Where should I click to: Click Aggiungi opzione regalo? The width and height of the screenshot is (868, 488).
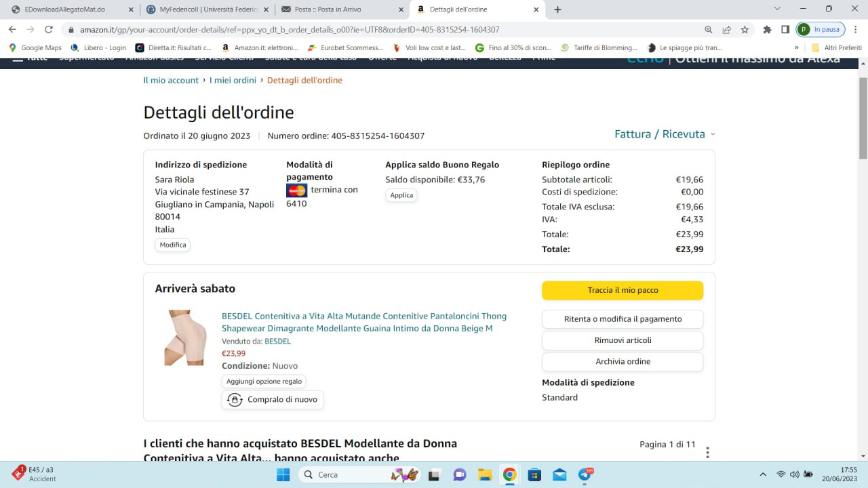point(264,382)
